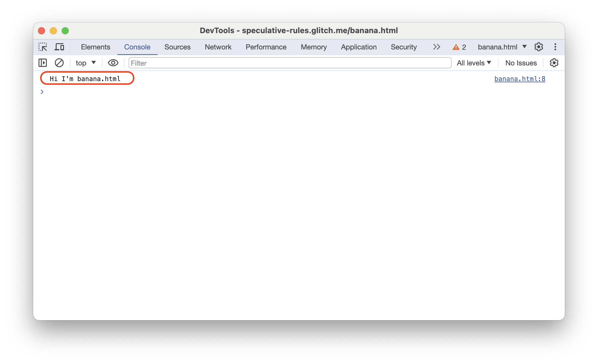Expand the All levels log filter dropdown
Image resolution: width=598 pixels, height=364 pixels.
[x=473, y=63]
